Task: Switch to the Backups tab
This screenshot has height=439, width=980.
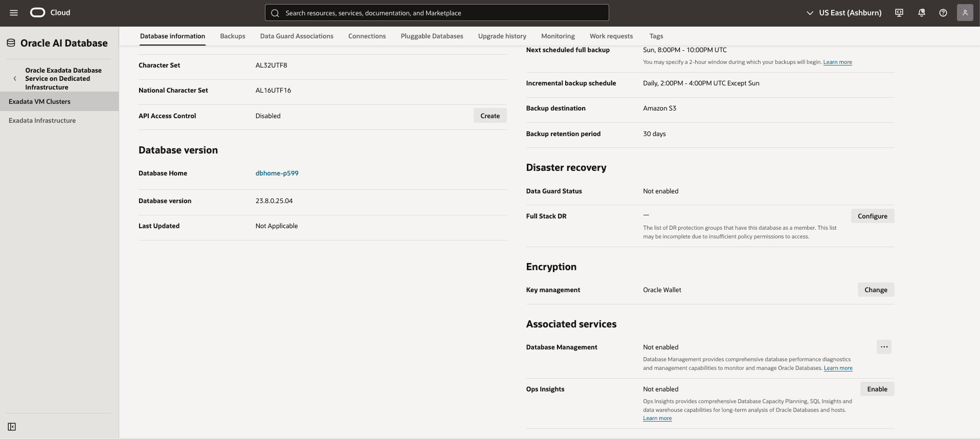Action: coord(233,36)
